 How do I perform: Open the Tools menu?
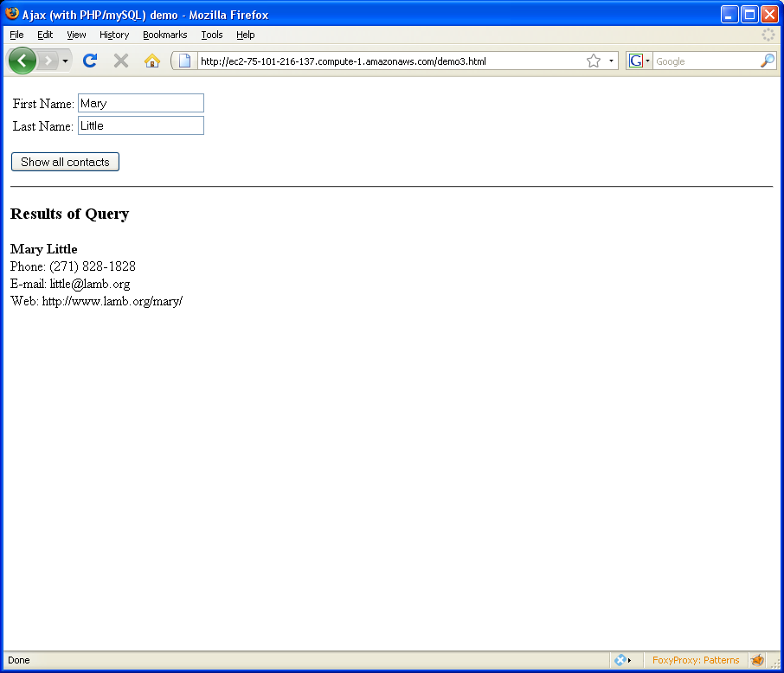point(212,35)
